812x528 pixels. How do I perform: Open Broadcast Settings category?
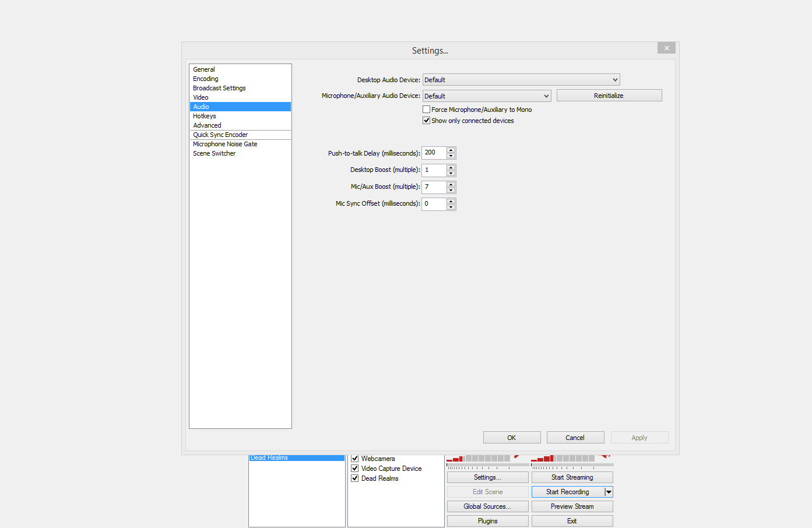click(x=240, y=88)
